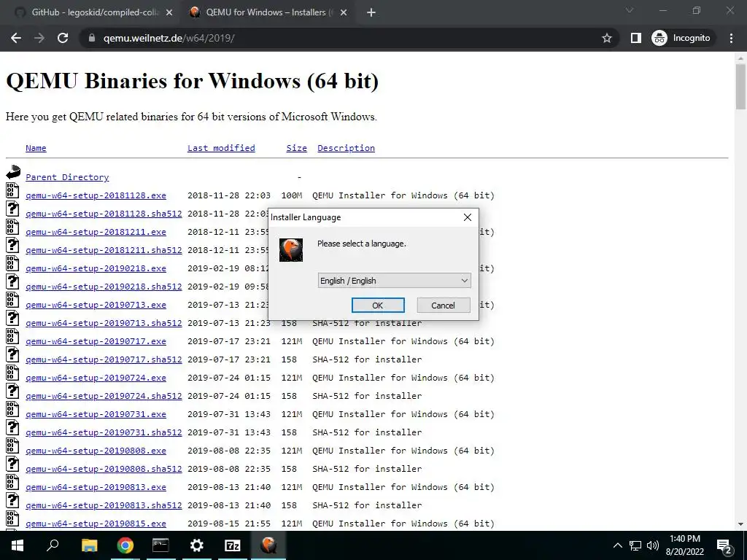
Task: Download qemu-w64-setup-20190808.exe
Action: click(x=96, y=451)
